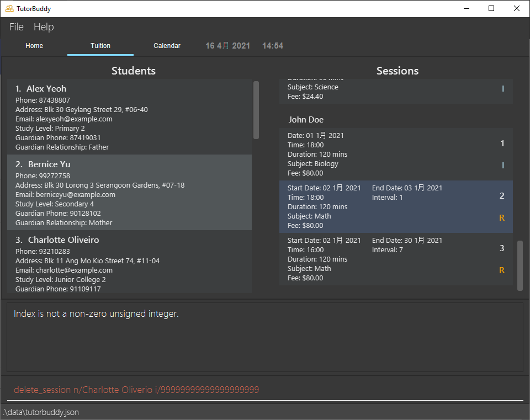The image size is (530, 420).
Task: Select the Bernice Yu student card
Action: (x=129, y=192)
